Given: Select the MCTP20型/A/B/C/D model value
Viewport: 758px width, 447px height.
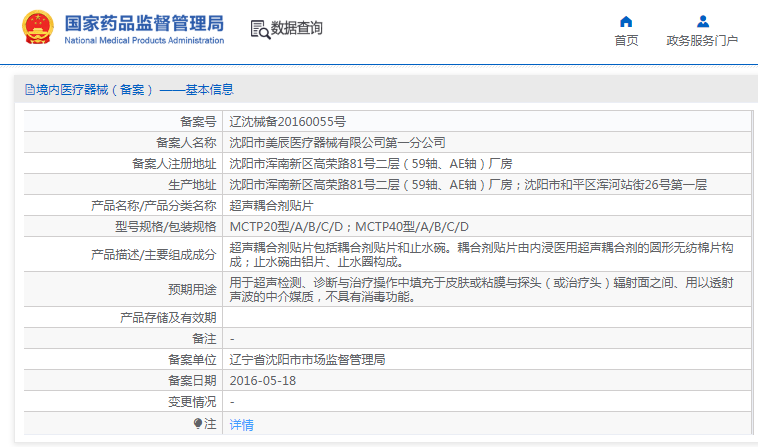Looking at the screenshot, I should coord(349,227).
